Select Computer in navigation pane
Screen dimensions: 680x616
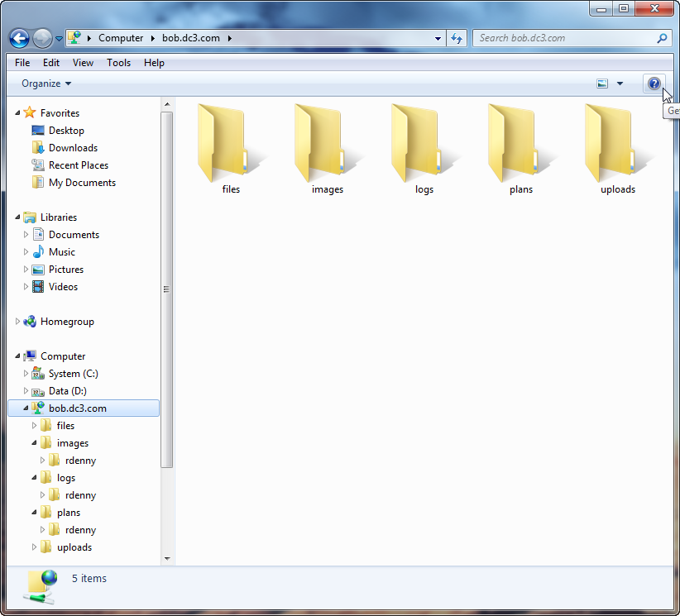pos(63,356)
